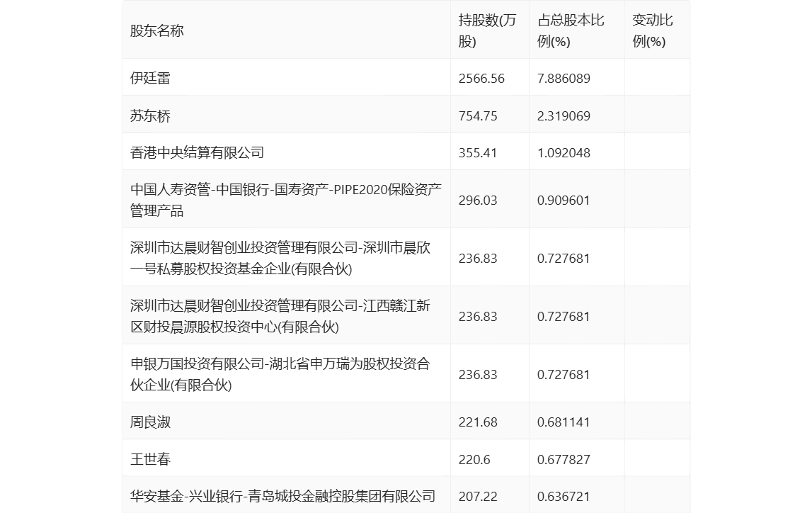The height and width of the screenshot is (513, 812).
Task: Click the 股东名称 column header
Action: (x=157, y=31)
